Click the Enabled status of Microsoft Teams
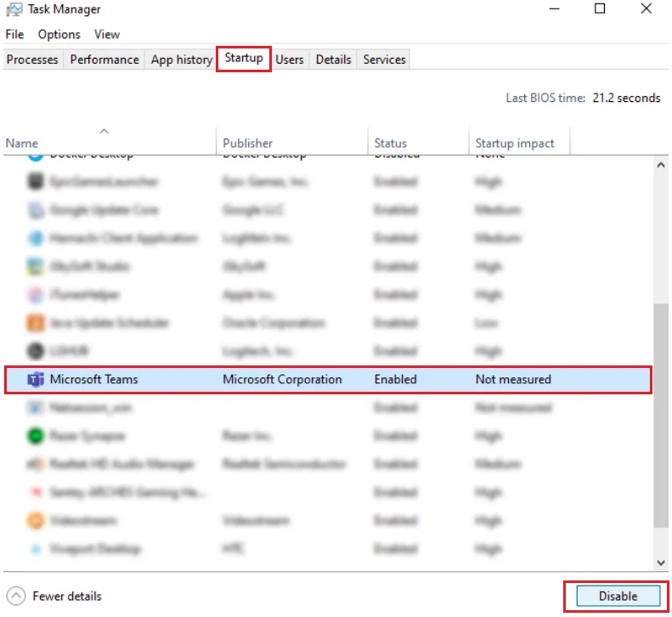Screen dimensions: 672x617 point(395,379)
